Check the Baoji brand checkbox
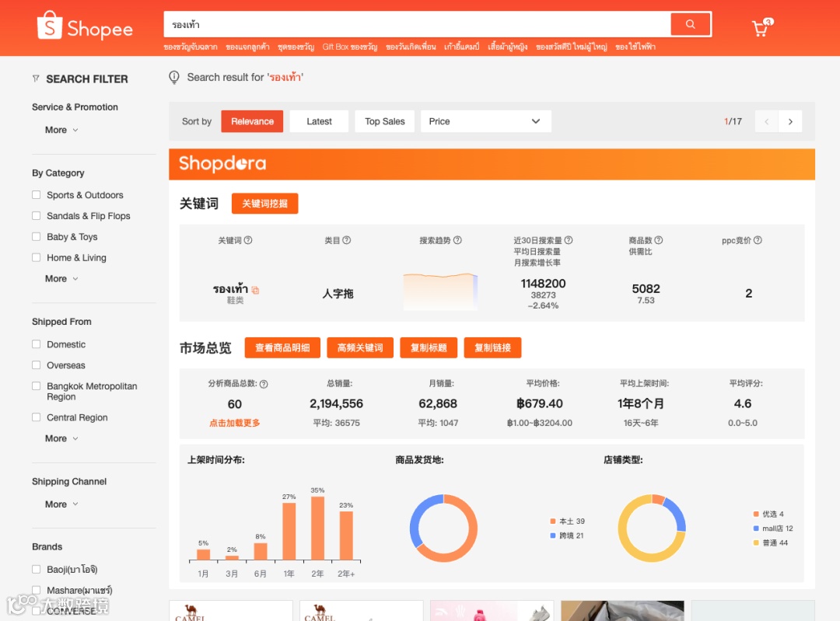The image size is (840, 621). tap(37, 570)
